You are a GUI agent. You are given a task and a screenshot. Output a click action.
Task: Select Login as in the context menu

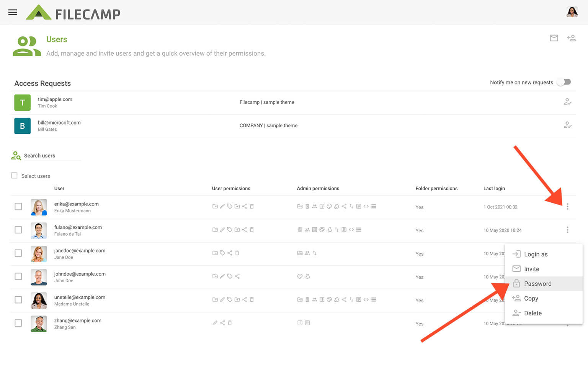(536, 254)
